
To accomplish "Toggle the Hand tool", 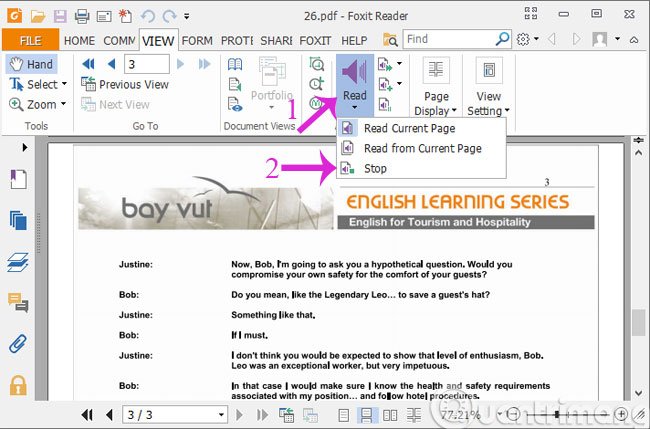I will [32, 64].
